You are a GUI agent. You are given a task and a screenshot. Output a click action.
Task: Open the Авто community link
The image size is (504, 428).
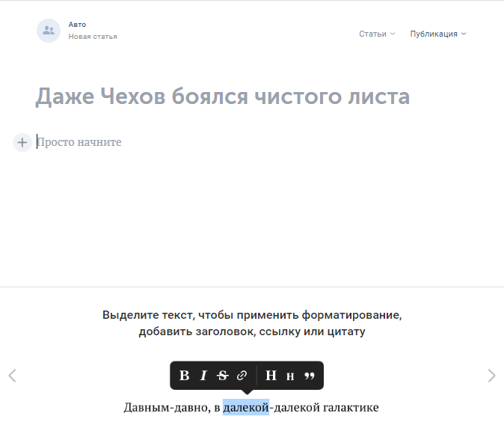(77, 25)
